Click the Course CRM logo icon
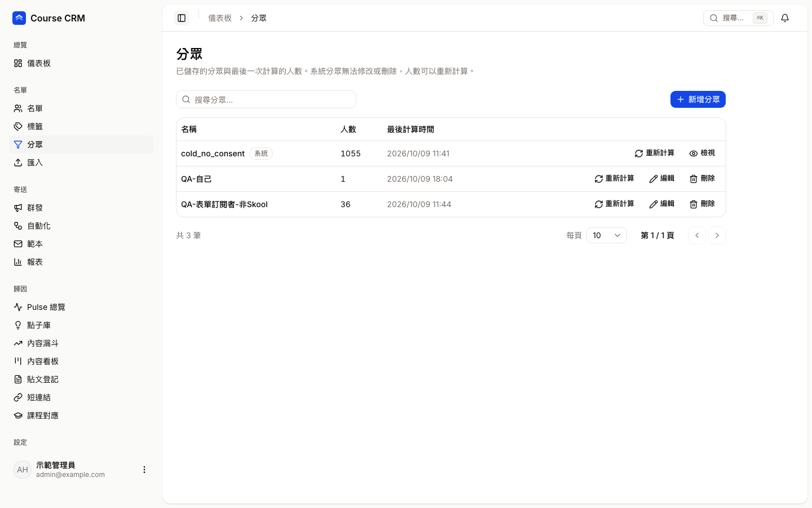The height and width of the screenshot is (508, 812). 19,18
